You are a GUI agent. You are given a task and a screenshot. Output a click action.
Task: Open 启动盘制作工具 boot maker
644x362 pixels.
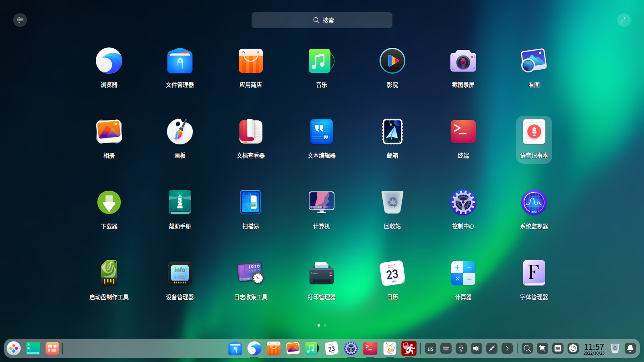(109, 273)
